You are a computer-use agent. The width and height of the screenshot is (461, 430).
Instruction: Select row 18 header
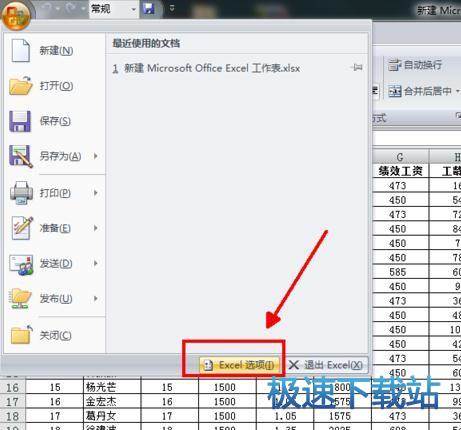(x=13, y=416)
